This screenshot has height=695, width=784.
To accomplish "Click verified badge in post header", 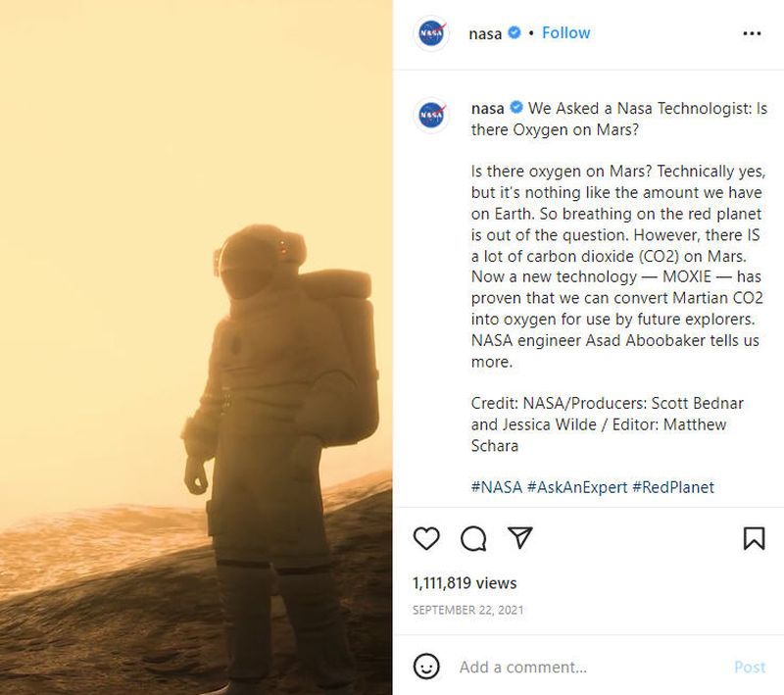I will tap(514, 33).
